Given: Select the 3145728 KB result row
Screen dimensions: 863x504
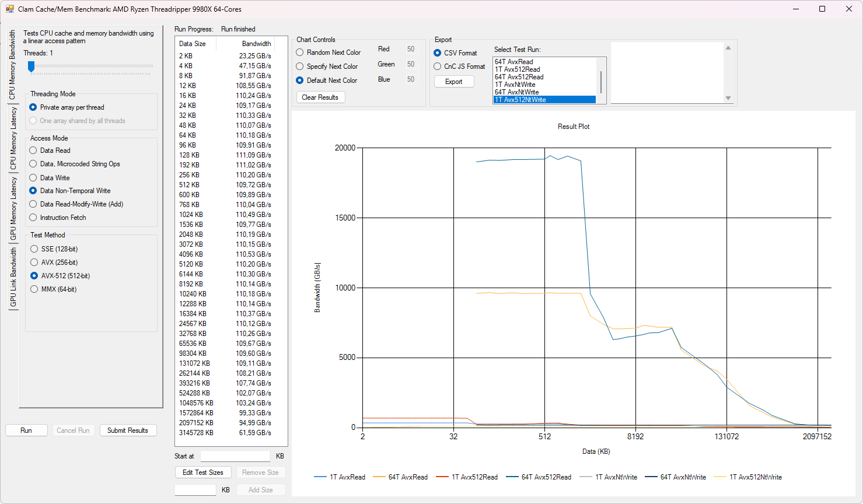Looking at the screenshot, I should pyautogui.click(x=225, y=433).
